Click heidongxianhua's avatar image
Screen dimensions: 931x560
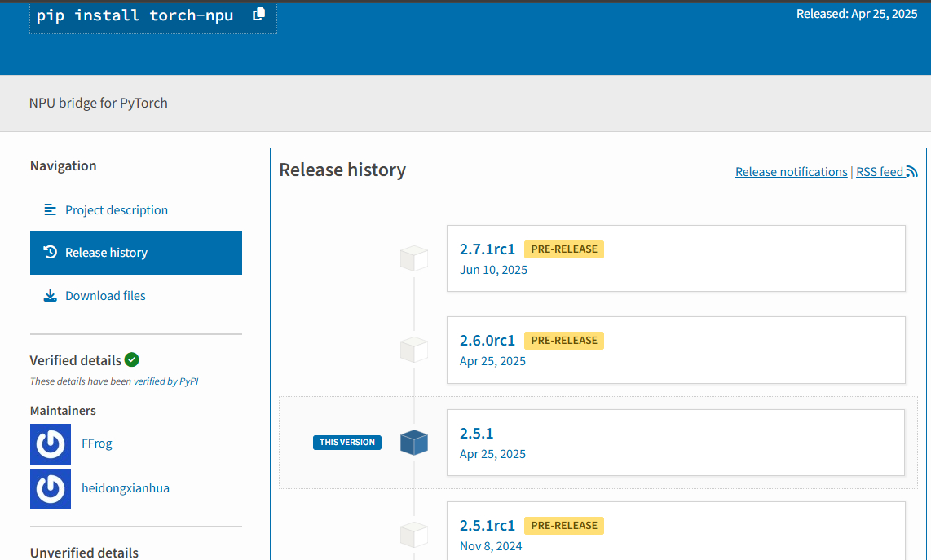51,488
